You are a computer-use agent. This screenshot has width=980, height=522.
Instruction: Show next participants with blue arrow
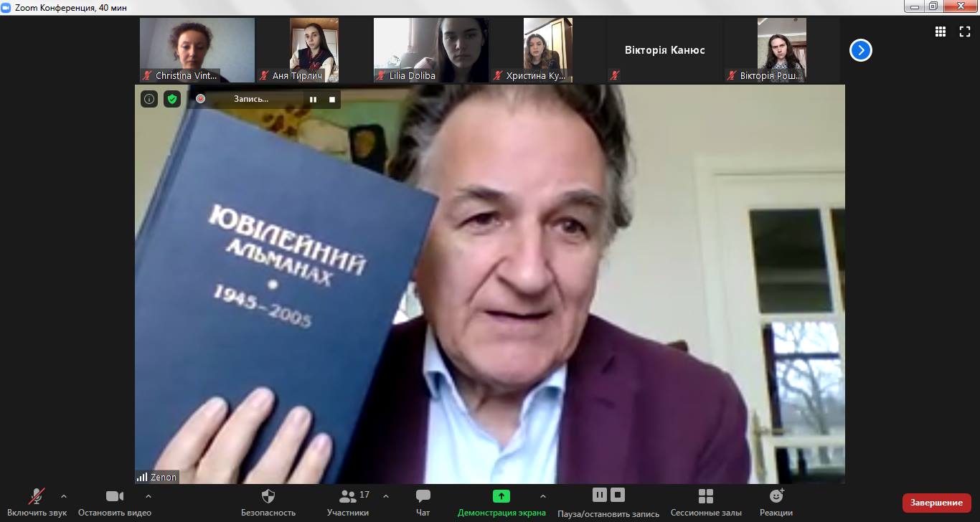860,50
